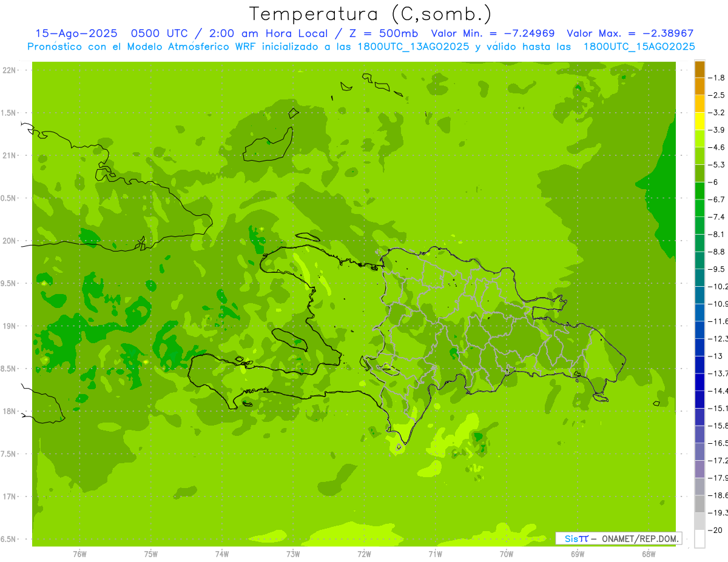Pick the brown-orange swatch atop the colorbar
Screen dimensions: 728x562
click(x=699, y=70)
